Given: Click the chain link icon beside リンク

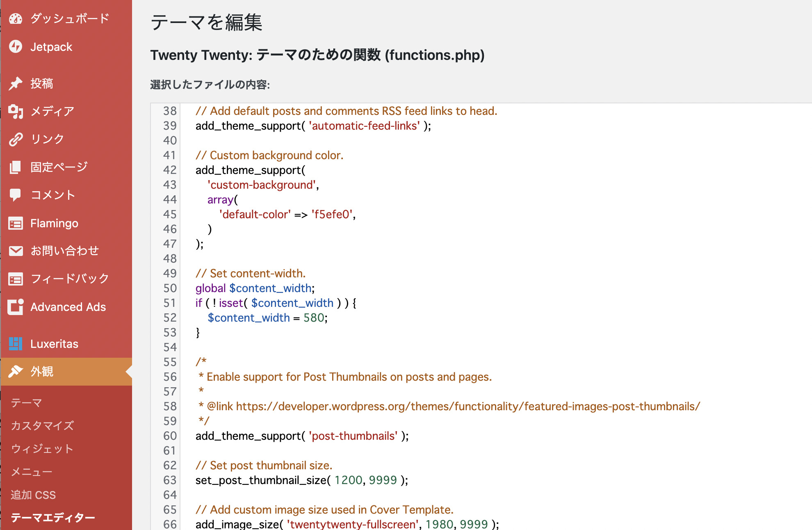Looking at the screenshot, I should [x=16, y=139].
